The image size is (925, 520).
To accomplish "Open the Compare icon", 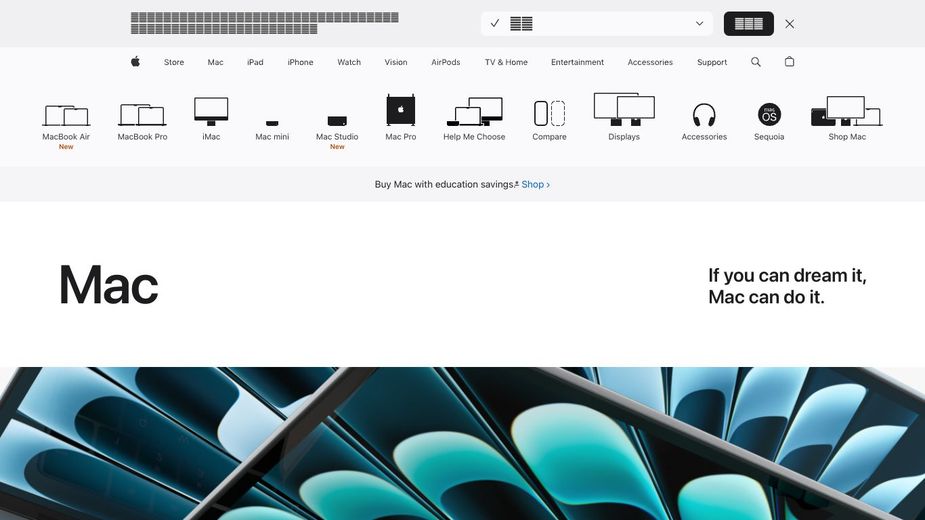I will click(x=549, y=113).
